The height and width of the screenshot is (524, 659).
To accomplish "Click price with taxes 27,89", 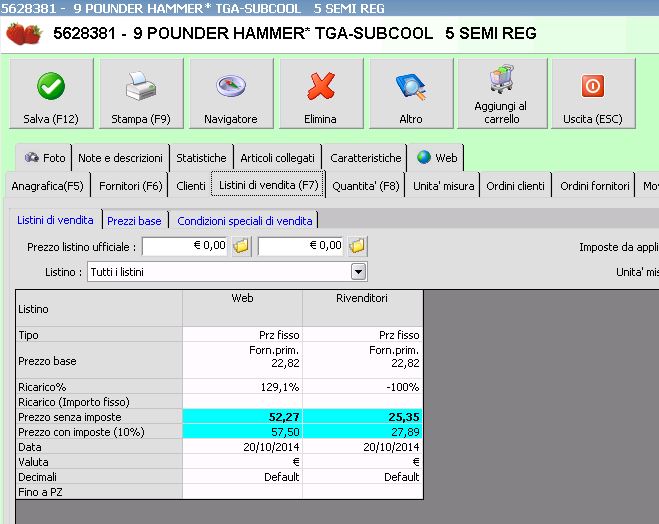I will [362, 432].
